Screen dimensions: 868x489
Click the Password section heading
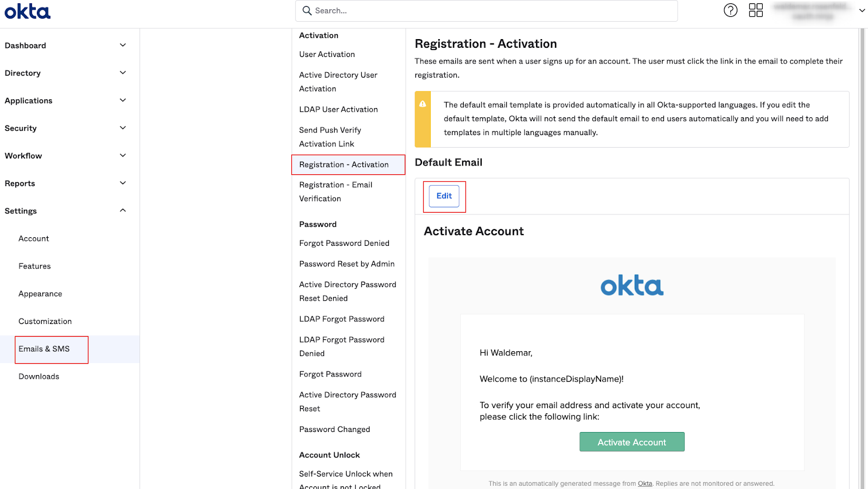click(x=318, y=224)
